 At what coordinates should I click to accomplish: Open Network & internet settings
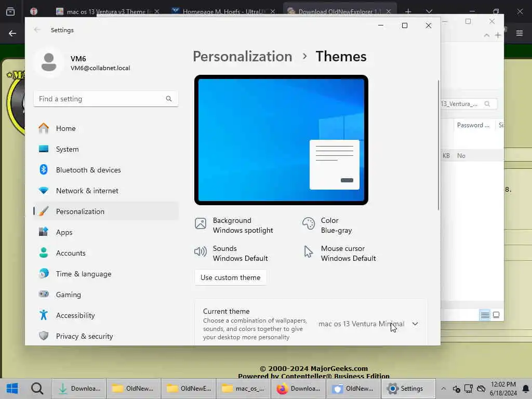[x=106, y=191]
